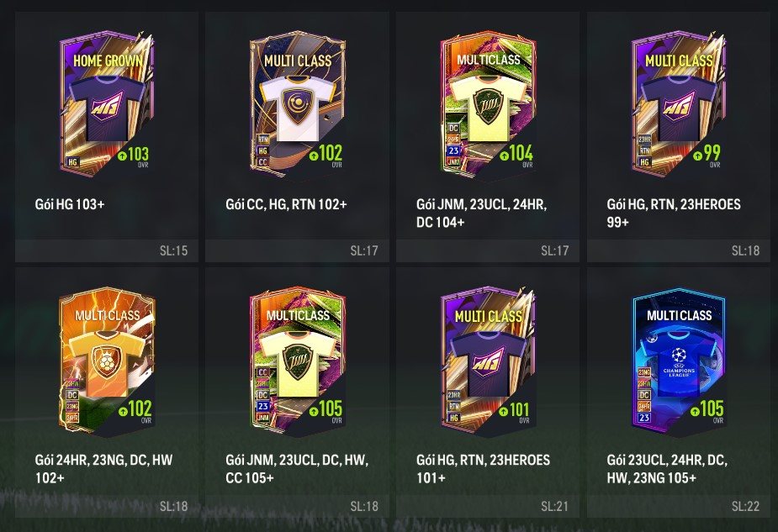778x532 pixels.
Task: Select the Multi Class 102 white shirt pack
Action: (298, 103)
